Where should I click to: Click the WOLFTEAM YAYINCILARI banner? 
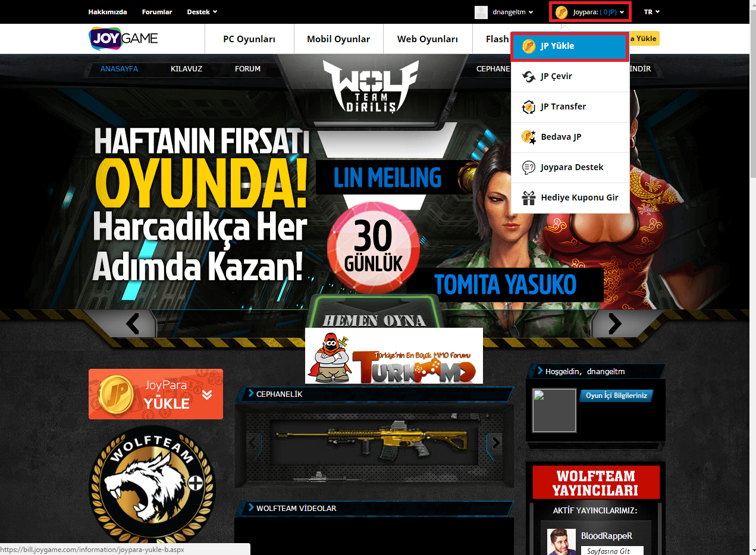[x=596, y=482]
